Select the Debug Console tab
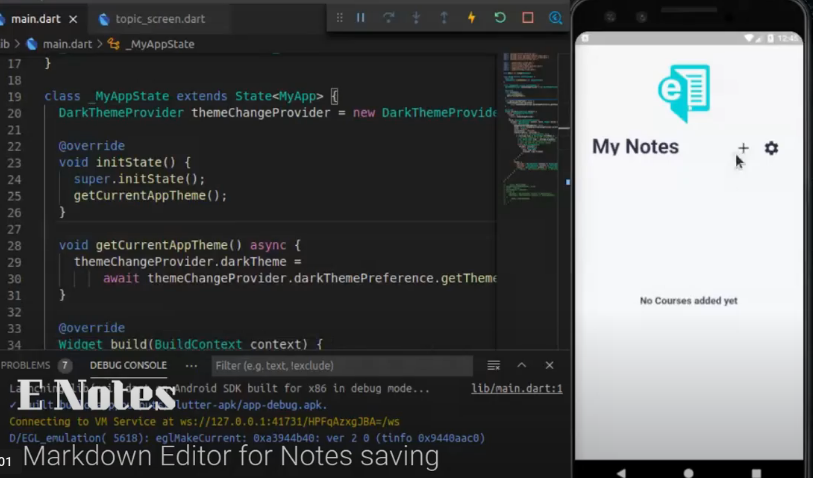This screenshot has height=478, width=813. click(128, 365)
